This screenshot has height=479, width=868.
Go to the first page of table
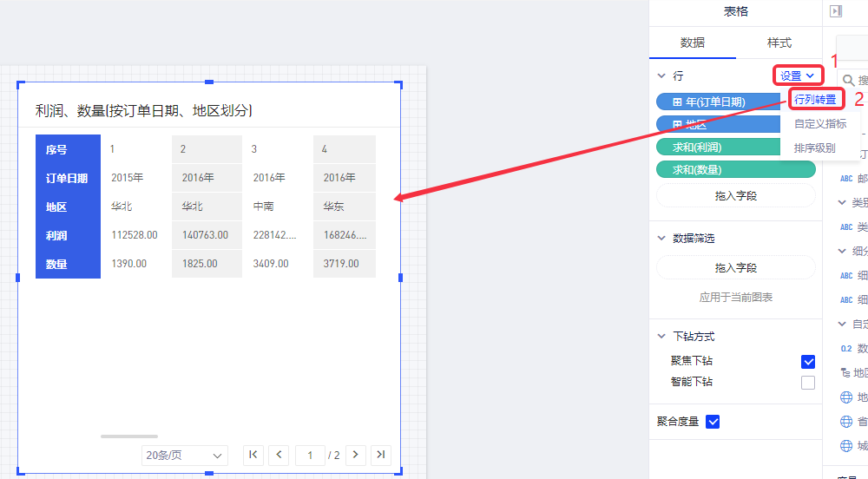(254, 455)
